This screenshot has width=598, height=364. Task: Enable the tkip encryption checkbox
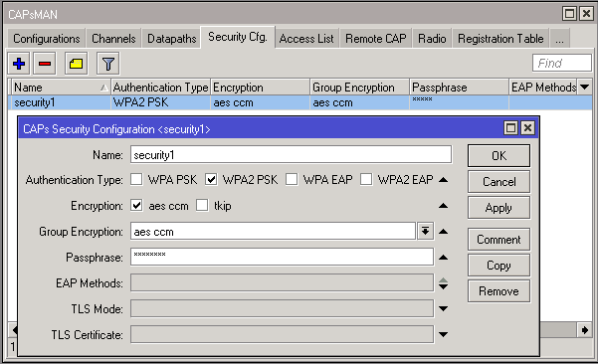[x=202, y=206]
